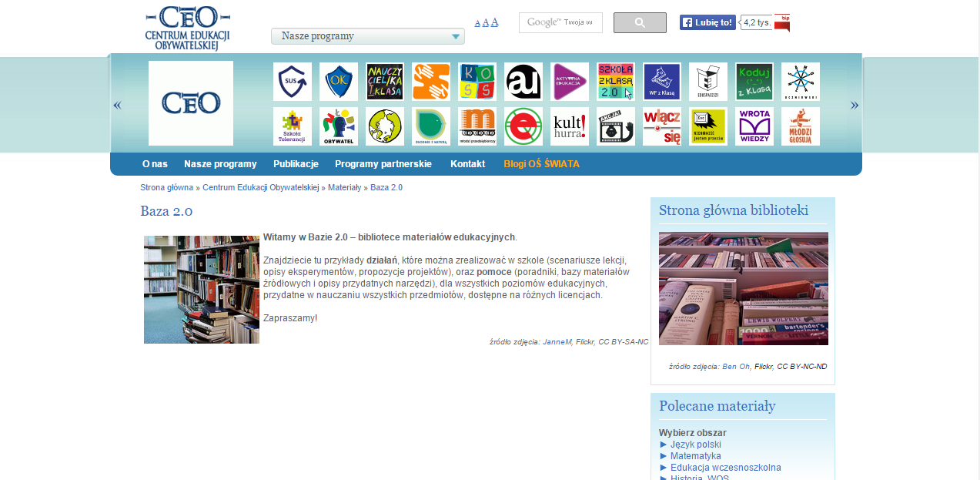Screen dimensions: 980x480
Task: Open the Obywatel program icon
Action: pyautogui.click(x=339, y=126)
